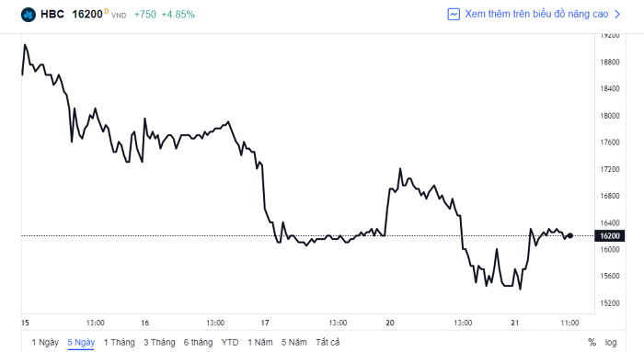Viewport: 644px width, 352px height.
Task: Click the HBC ticker symbol text
Action: (x=52, y=15)
